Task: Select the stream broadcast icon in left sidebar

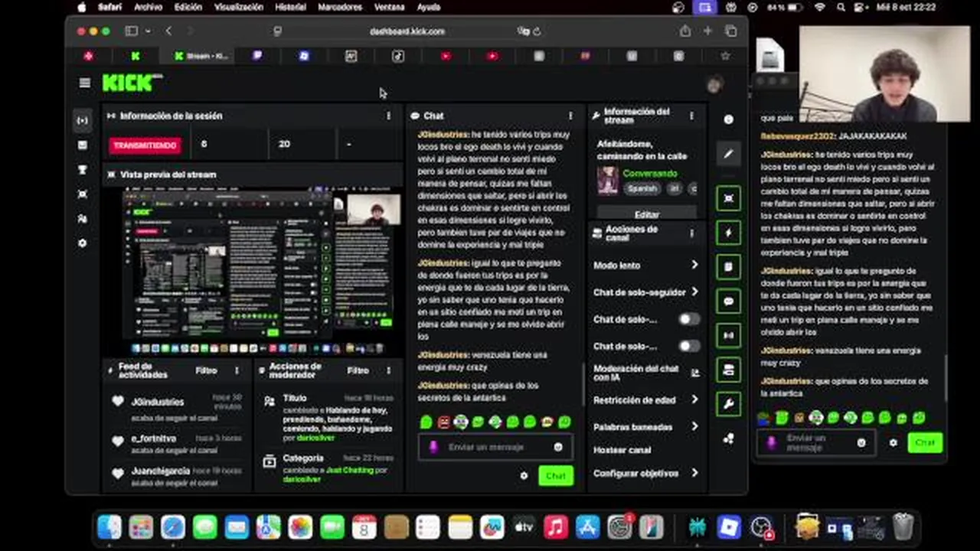Action: pos(83,120)
